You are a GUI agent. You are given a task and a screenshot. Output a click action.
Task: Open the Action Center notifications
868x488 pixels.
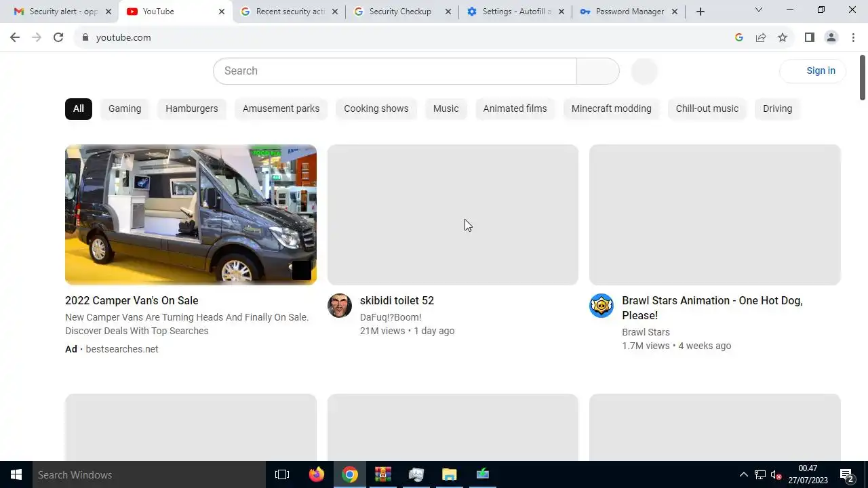[x=847, y=474]
